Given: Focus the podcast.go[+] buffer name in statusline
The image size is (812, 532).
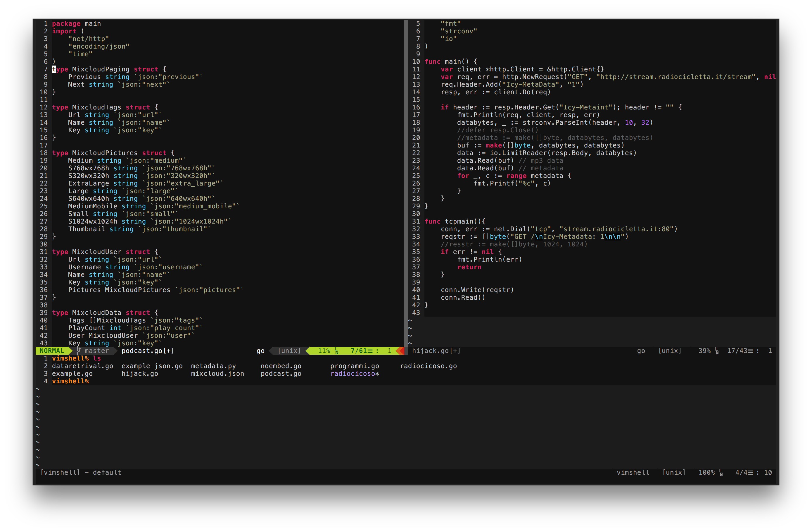Looking at the screenshot, I should pos(147,351).
